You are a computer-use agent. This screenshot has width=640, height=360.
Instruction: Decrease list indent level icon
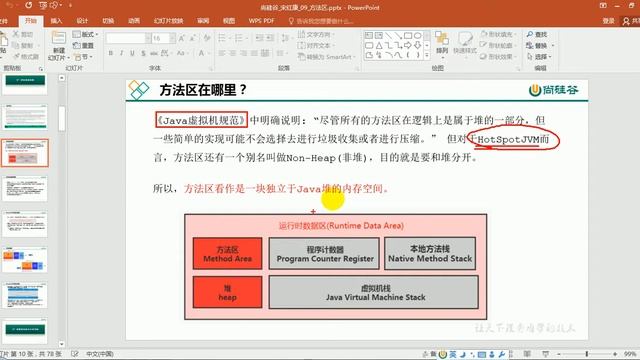259,38
